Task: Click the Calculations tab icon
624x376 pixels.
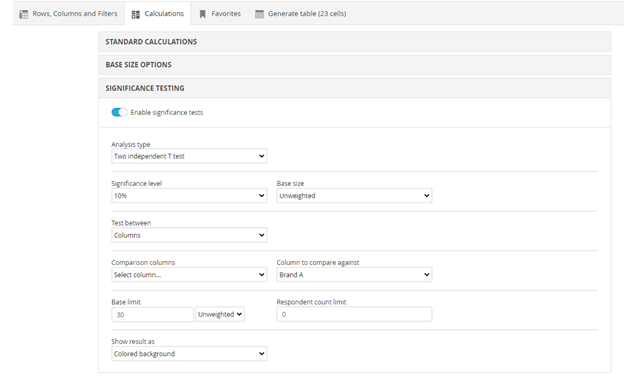Action: tap(136, 14)
